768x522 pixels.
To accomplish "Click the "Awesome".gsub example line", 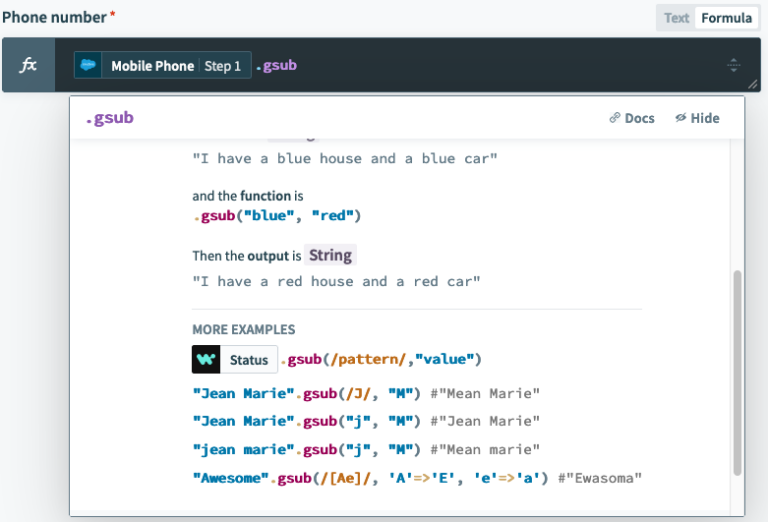I will [416, 478].
